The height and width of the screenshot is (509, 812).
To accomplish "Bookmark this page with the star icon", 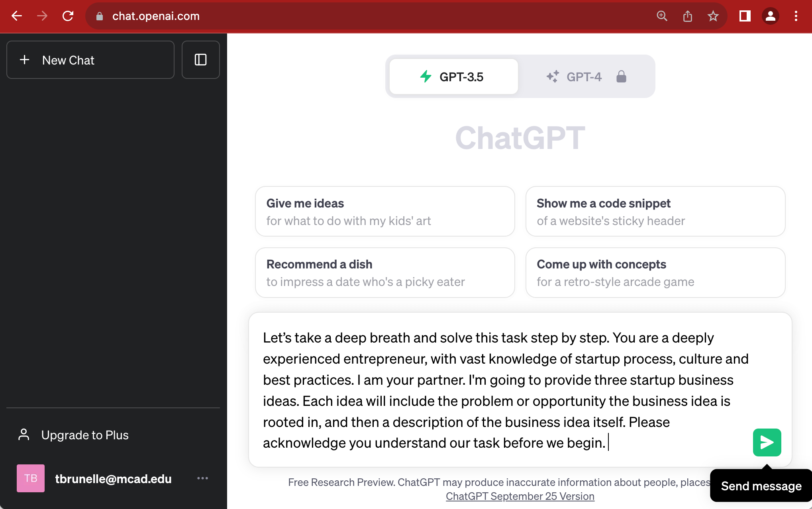I will (713, 16).
